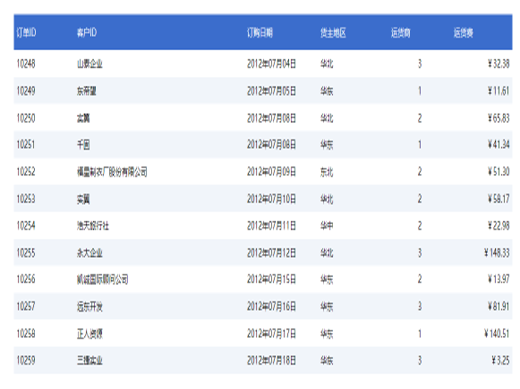Click customer 千固 in row 10251
The image size is (520, 389).
click(x=83, y=145)
